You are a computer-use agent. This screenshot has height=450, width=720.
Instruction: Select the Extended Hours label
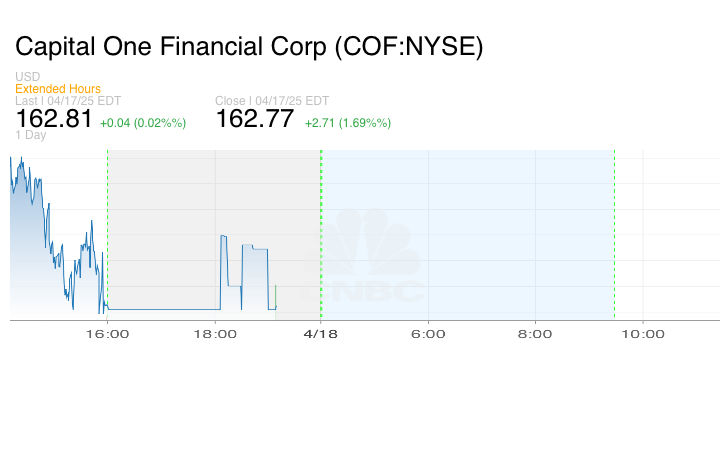[58, 89]
